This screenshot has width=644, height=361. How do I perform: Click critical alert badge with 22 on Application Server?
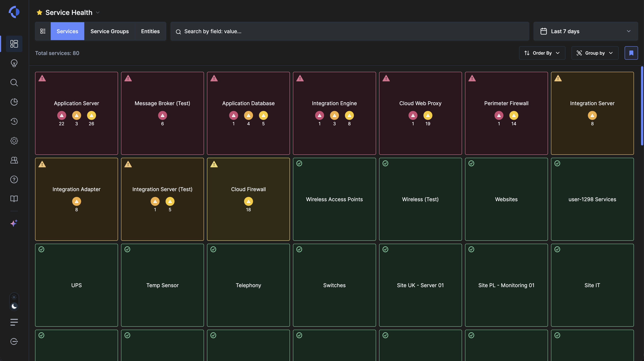62,115
